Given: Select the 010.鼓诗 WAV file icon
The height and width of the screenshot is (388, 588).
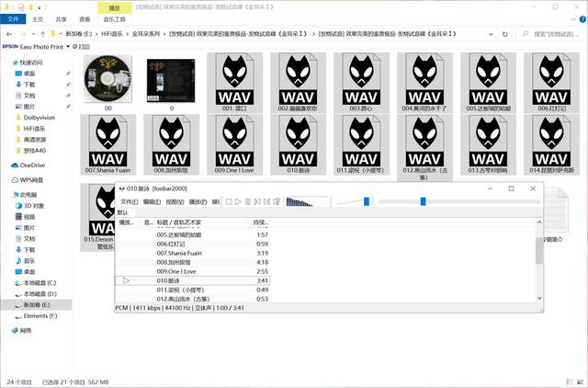Looking at the screenshot, I should 298,143.
